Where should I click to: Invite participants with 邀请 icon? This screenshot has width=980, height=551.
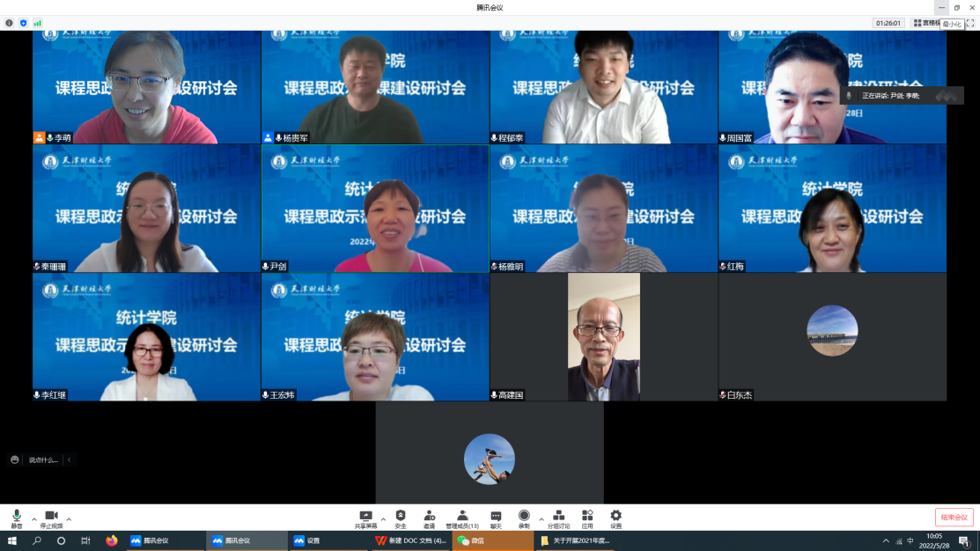click(x=430, y=518)
